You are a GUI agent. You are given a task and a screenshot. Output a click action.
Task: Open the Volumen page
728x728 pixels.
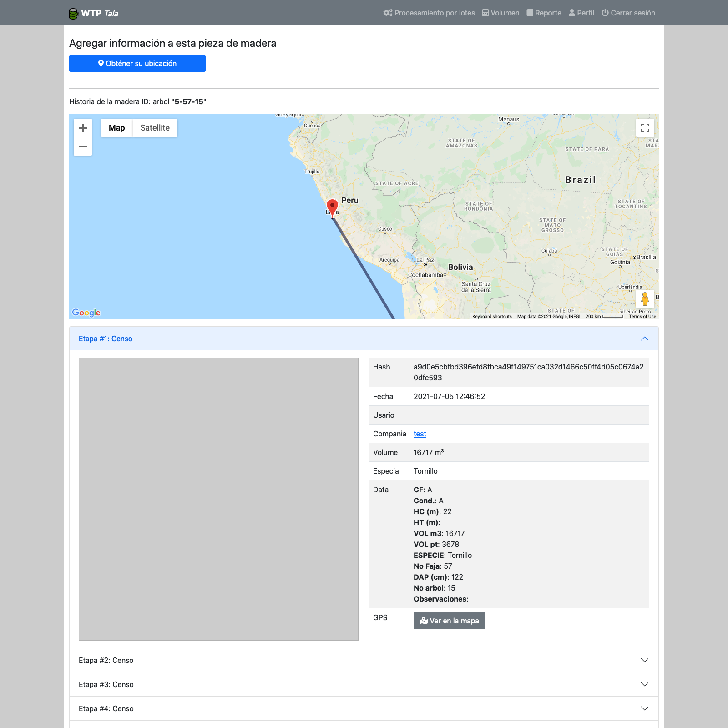pyautogui.click(x=500, y=13)
